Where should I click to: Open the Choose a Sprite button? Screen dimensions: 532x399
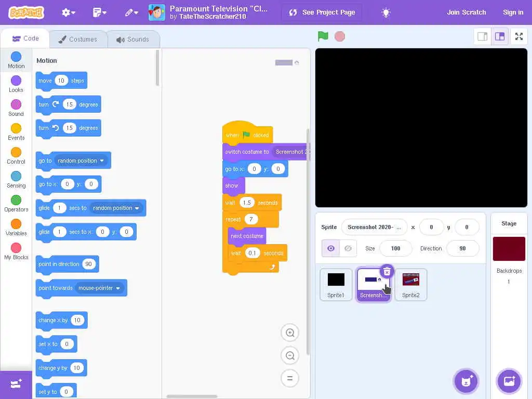coord(466,381)
